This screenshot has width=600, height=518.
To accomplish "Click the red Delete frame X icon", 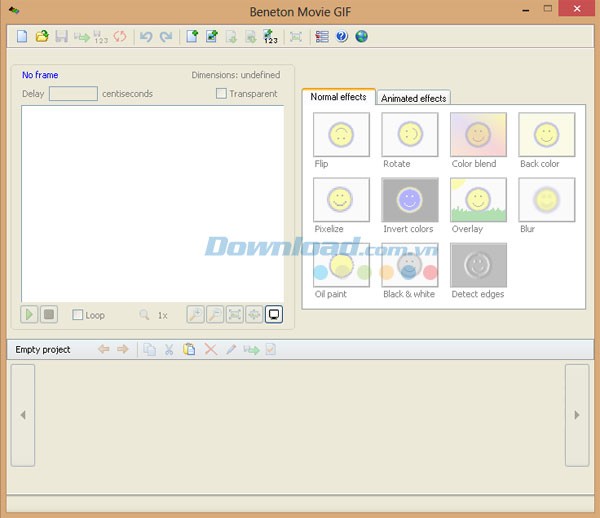I will click(x=210, y=349).
